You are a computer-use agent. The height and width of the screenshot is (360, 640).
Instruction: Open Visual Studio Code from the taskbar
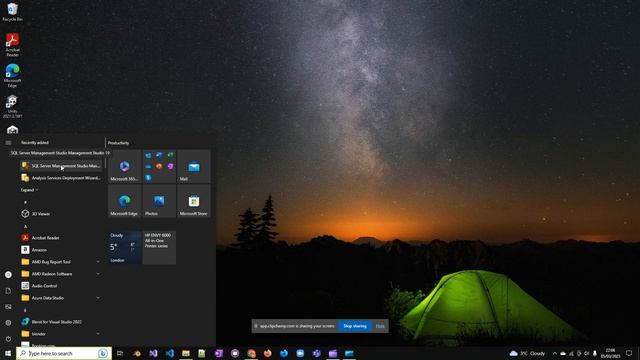click(169, 353)
